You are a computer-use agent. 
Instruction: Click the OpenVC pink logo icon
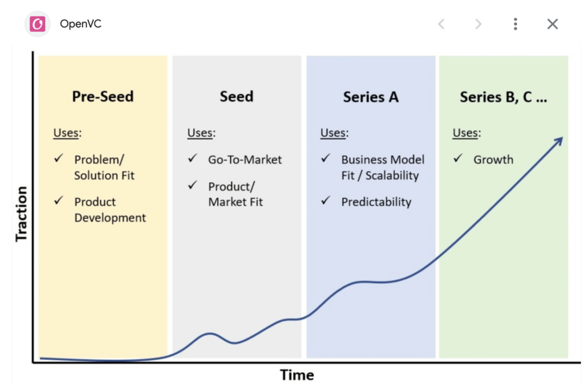coord(37,24)
